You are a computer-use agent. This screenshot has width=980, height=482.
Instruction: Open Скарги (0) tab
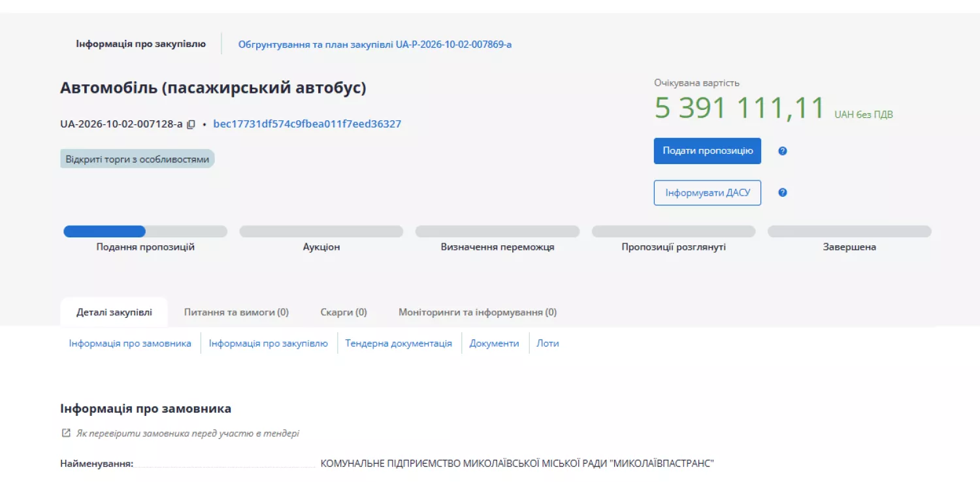(344, 313)
